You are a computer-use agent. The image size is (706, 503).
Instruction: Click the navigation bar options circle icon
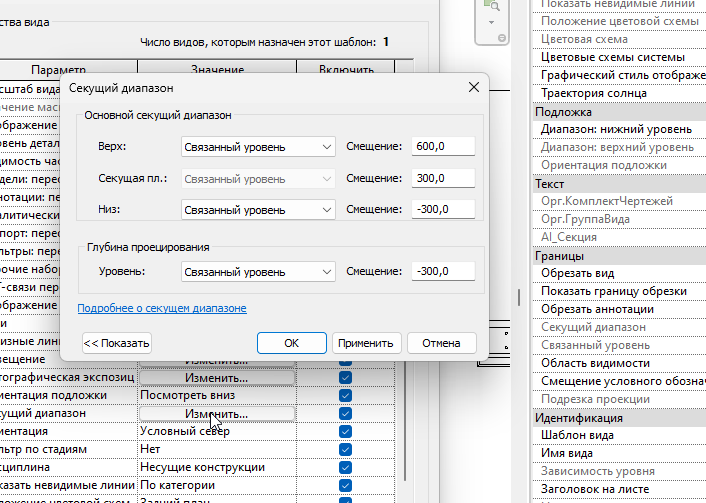tap(502, 38)
